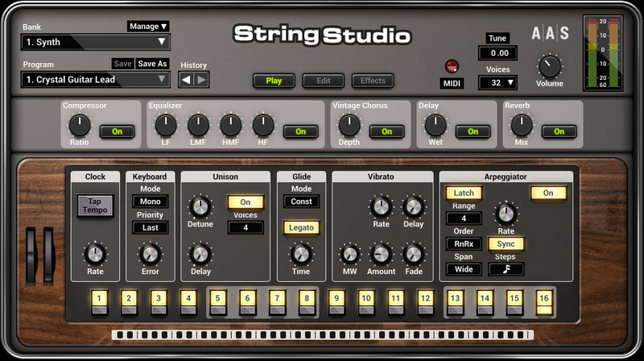
Task: Open the Arpeggiator Order RnRx selector
Action: (464, 244)
